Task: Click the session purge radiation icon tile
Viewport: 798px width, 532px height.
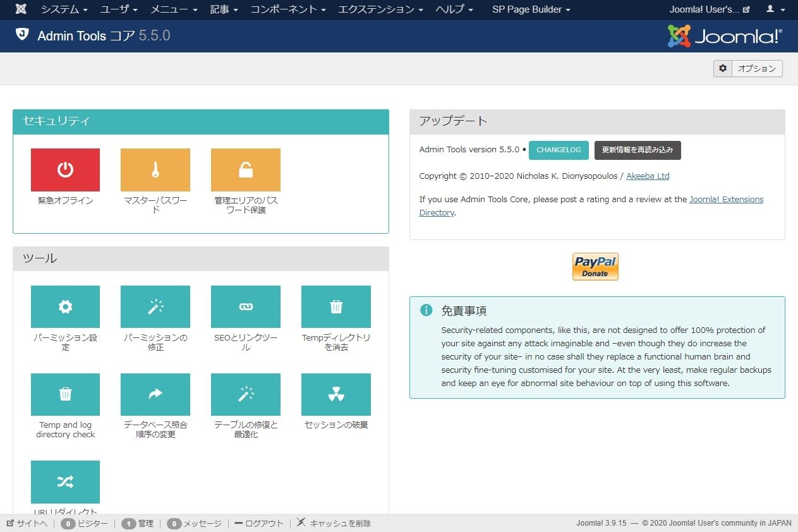Action: tap(336, 394)
